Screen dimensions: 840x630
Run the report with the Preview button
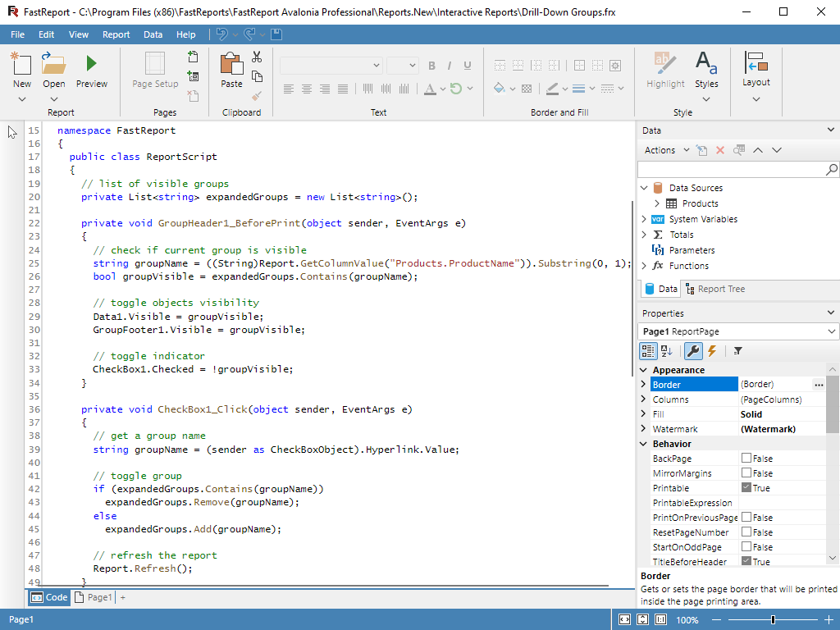(x=91, y=71)
